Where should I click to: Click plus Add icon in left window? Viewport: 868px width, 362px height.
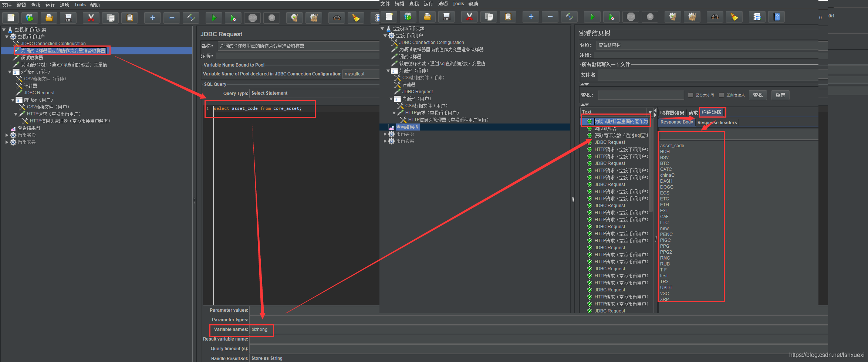[152, 18]
